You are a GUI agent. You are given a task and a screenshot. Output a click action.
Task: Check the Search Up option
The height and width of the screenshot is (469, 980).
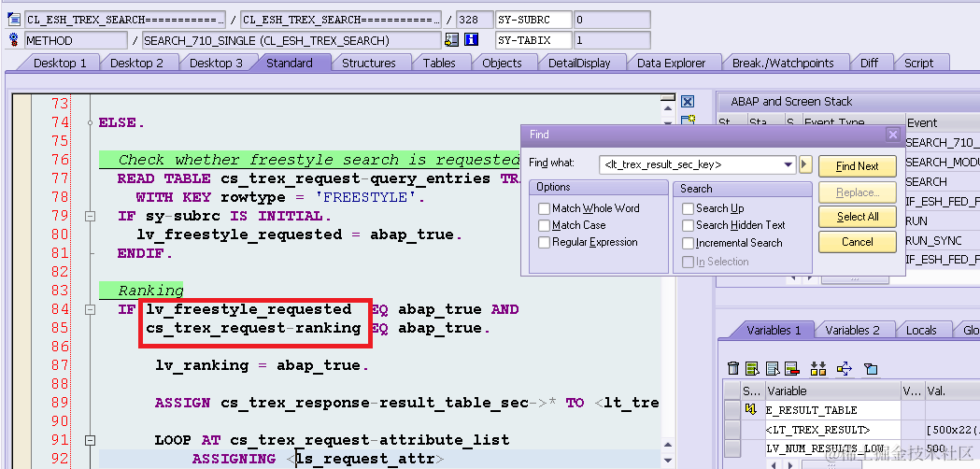pyautogui.click(x=688, y=208)
